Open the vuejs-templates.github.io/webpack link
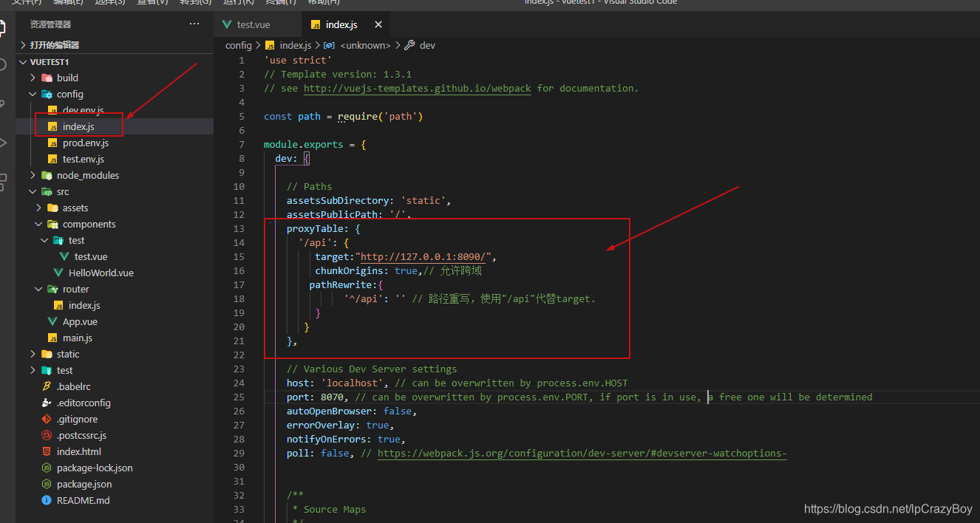The image size is (980, 523). 417,88
